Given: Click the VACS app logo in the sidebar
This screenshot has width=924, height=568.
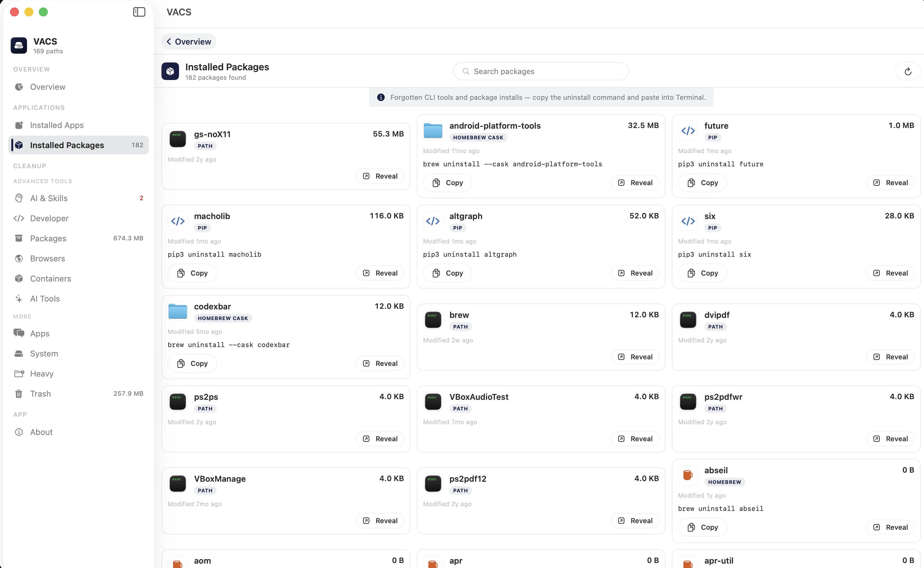Looking at the screenshot, I should coord(19,46).
